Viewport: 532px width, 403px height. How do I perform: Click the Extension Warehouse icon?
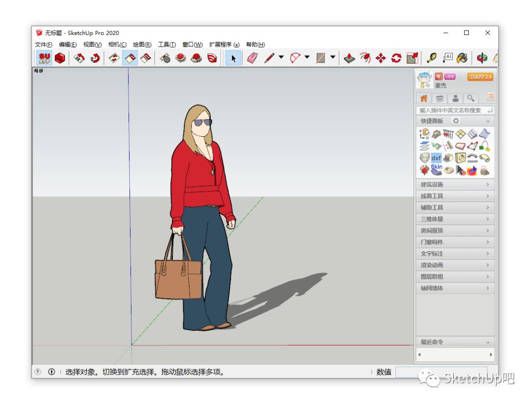[197, 58]
